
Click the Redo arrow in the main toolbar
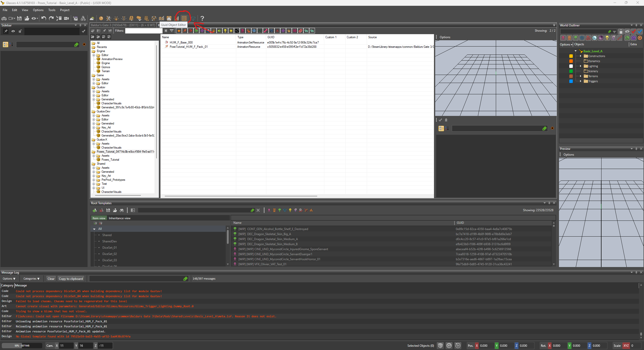point(51,18)
